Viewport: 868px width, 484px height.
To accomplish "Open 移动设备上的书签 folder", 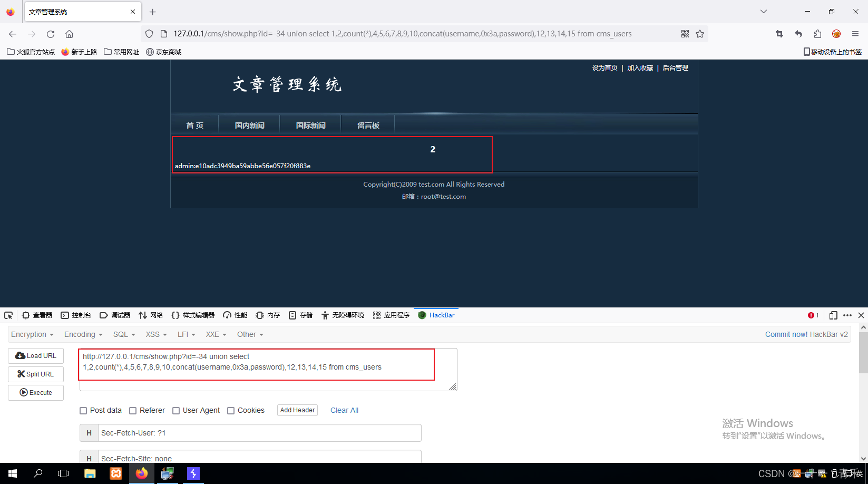I will [x=832, y=52].
